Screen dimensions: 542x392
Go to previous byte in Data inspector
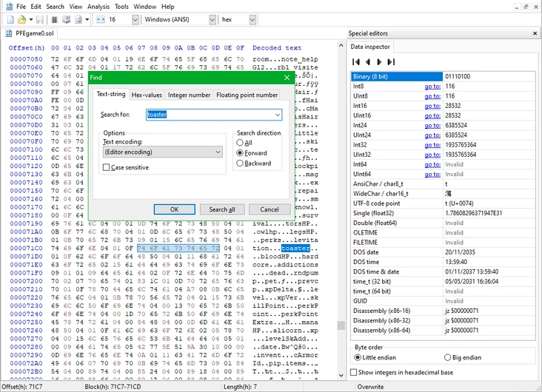pyautogui.click(x=368, y=62)
